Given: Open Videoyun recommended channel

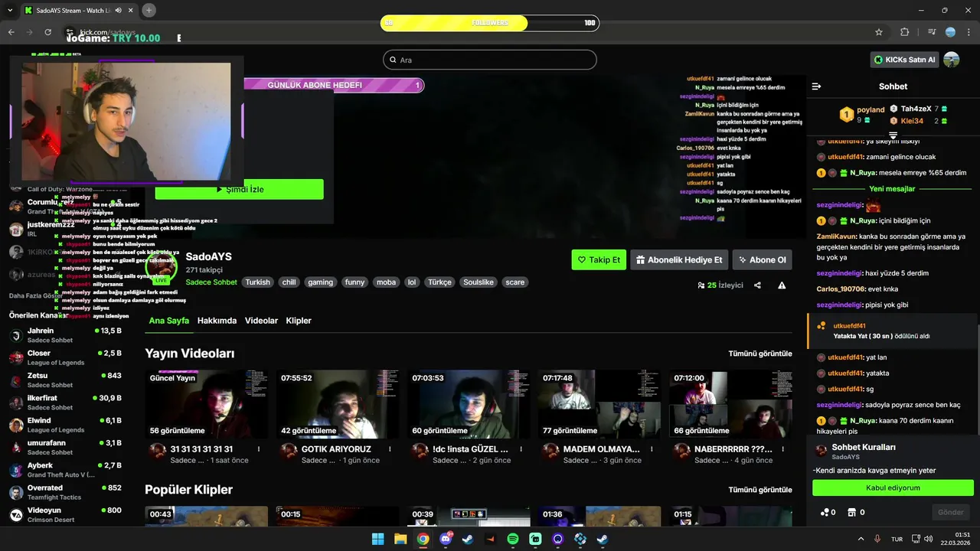Looking at the screenshot, I should pos(65,514).
